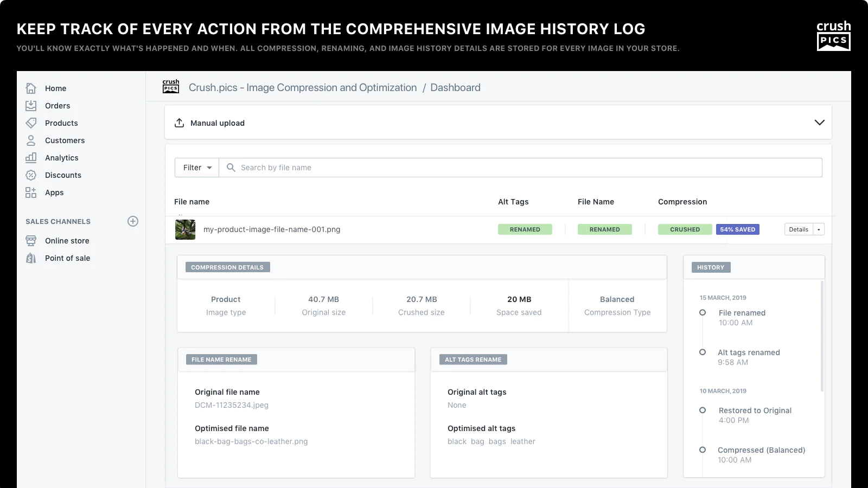The image size is (868, 488).
Task: Click the Customers person icon
Action: [x=31, y=140]
